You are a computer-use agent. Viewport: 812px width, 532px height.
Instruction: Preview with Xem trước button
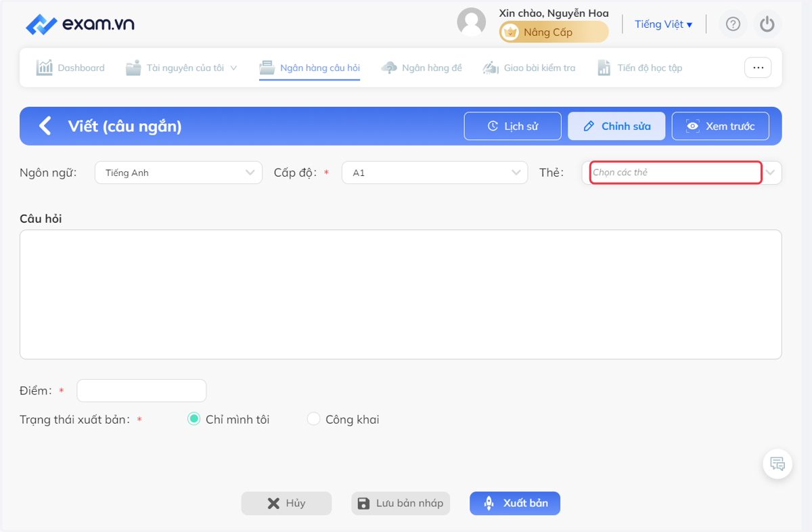coord(721,126)
